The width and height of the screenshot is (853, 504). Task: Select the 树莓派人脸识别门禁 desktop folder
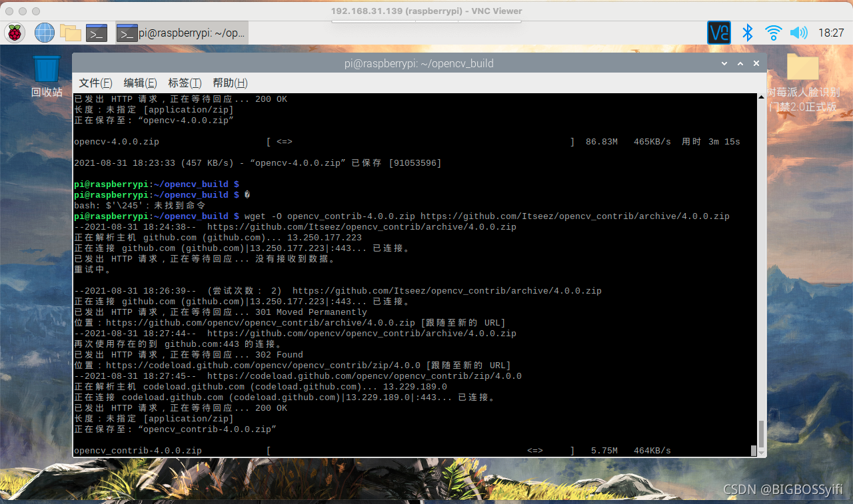click(803, 83)
